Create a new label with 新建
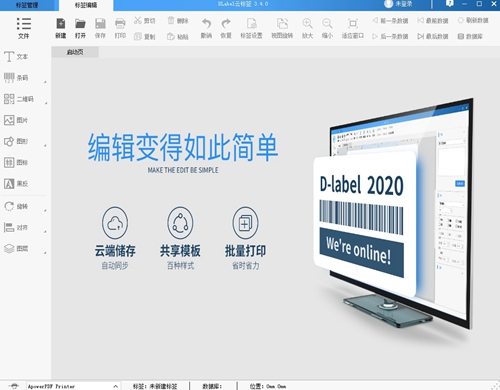The width and height of the screenshot is (500, 390). (x=61, y=28)
